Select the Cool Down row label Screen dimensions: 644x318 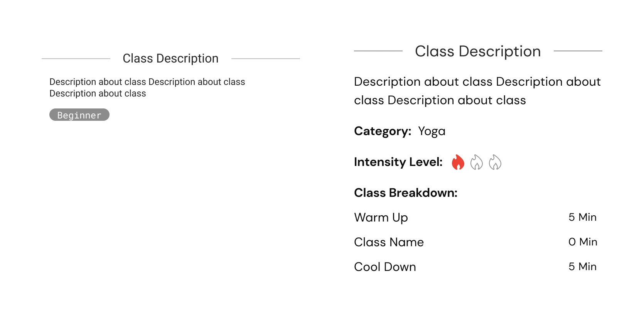click(385, 267)
